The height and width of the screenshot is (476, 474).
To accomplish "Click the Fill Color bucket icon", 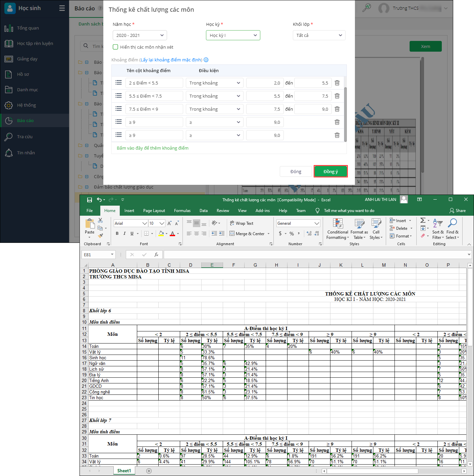I will click(x=161, y=233).
